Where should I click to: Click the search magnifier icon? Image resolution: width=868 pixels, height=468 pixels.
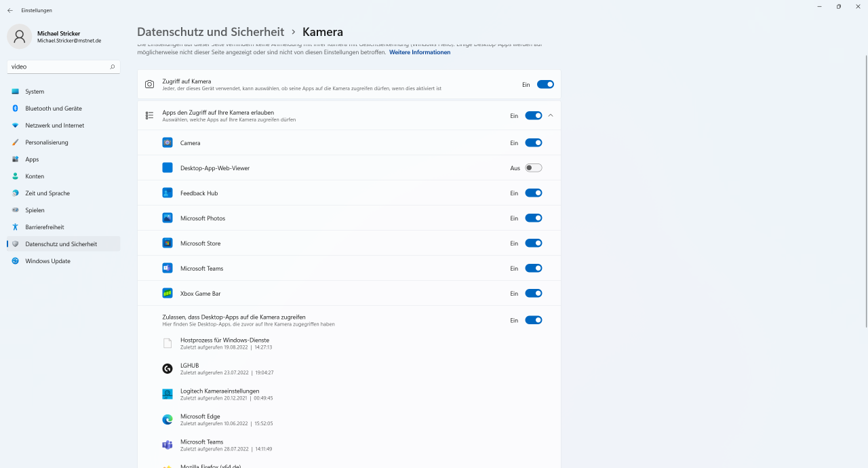[x=113, y=66]
